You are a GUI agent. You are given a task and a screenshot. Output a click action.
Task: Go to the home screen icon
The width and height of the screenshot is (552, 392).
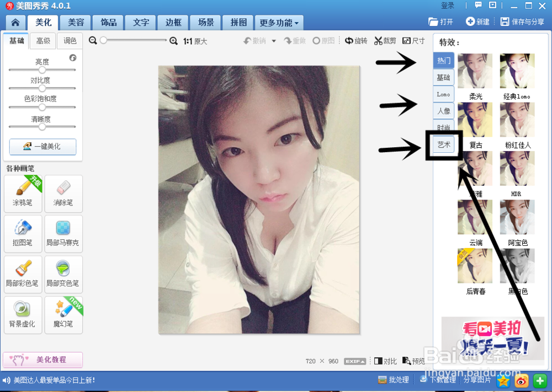pyautogui.click(x=15, y=23)
